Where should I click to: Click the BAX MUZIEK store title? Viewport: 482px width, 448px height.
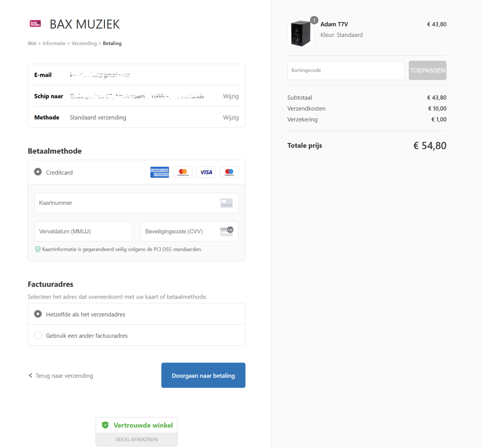(85, 24)
